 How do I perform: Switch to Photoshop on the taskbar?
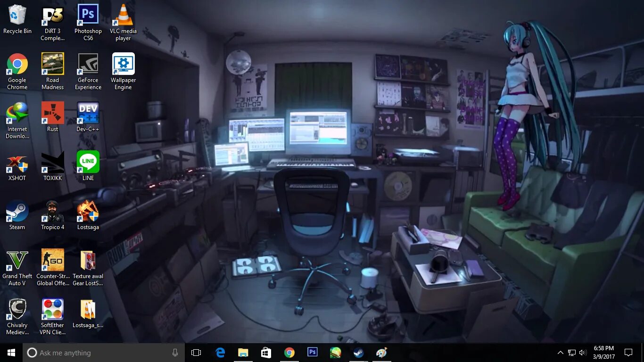click(313, 353)
